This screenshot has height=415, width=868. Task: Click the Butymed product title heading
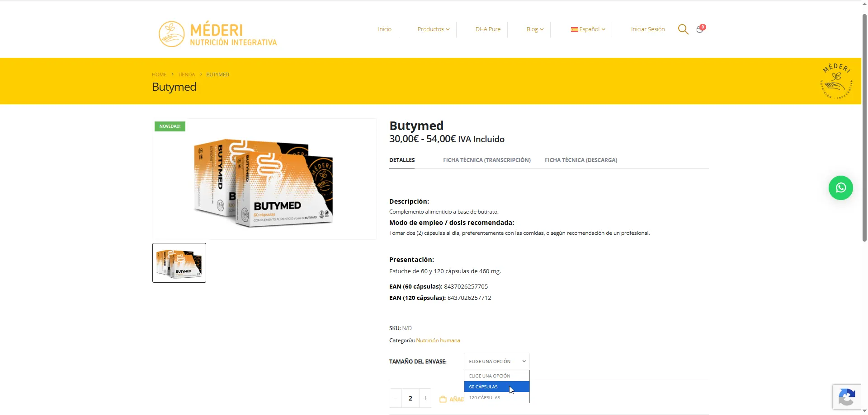pos(416,126)
